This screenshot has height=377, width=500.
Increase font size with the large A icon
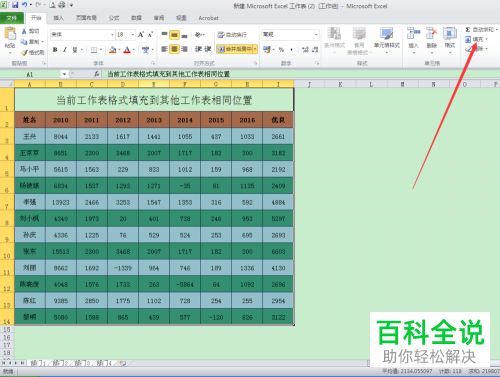141,34
